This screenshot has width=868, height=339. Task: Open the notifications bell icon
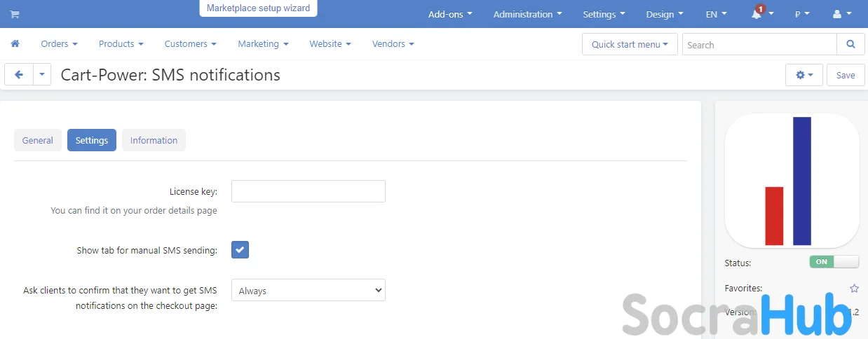pyautogui.click(x=757, y=14)
